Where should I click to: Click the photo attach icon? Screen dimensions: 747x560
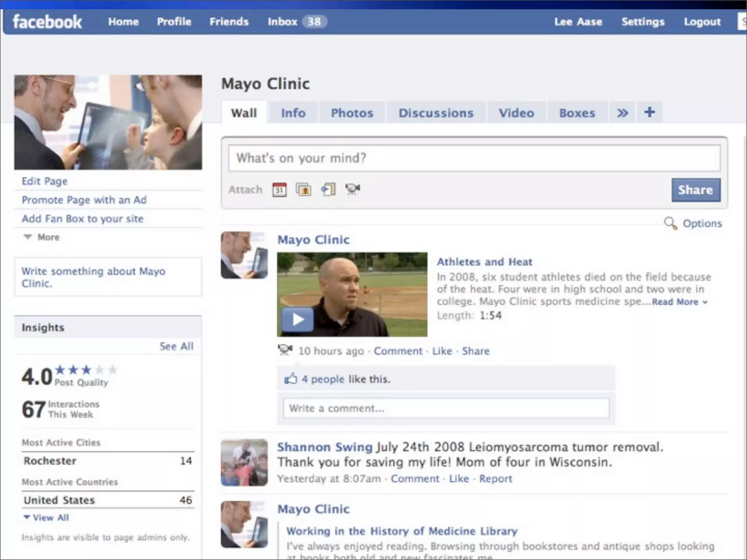(x=303, y=190)
